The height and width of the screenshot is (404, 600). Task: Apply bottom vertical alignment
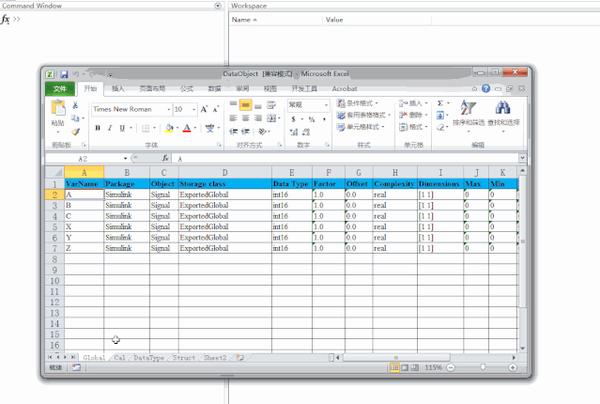click(258, 105)
